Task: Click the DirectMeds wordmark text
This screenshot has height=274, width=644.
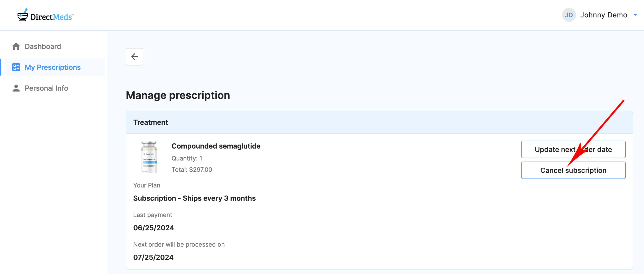Action: [52, 17]
